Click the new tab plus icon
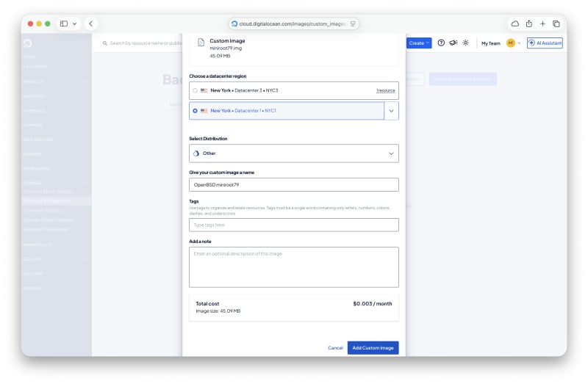The width and height of the screenshot is (588, 384). (x=542, y=23)
